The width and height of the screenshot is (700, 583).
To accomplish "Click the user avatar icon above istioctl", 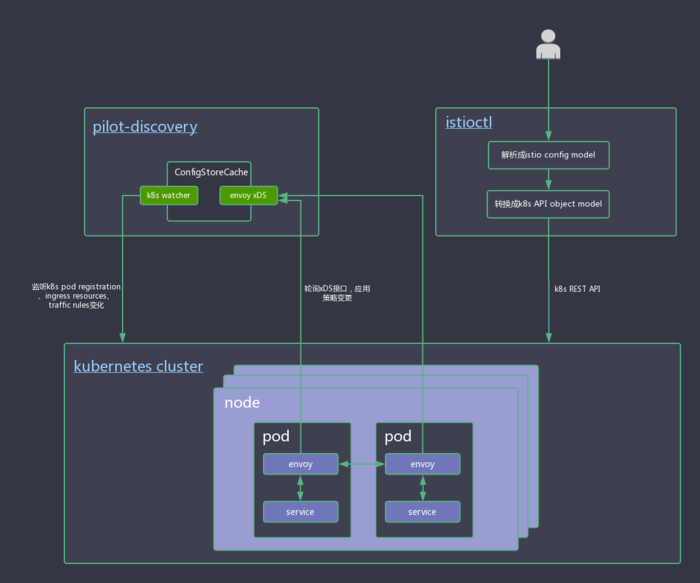I will pos(548,46).
